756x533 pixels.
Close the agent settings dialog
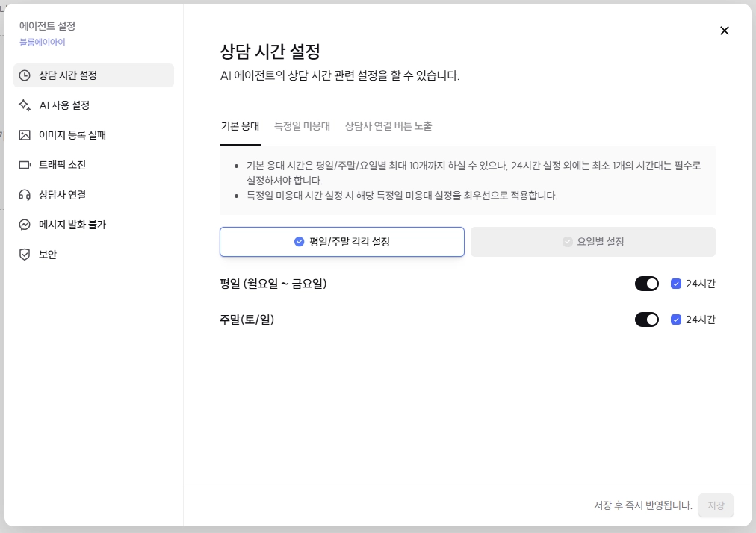[724, 31]
